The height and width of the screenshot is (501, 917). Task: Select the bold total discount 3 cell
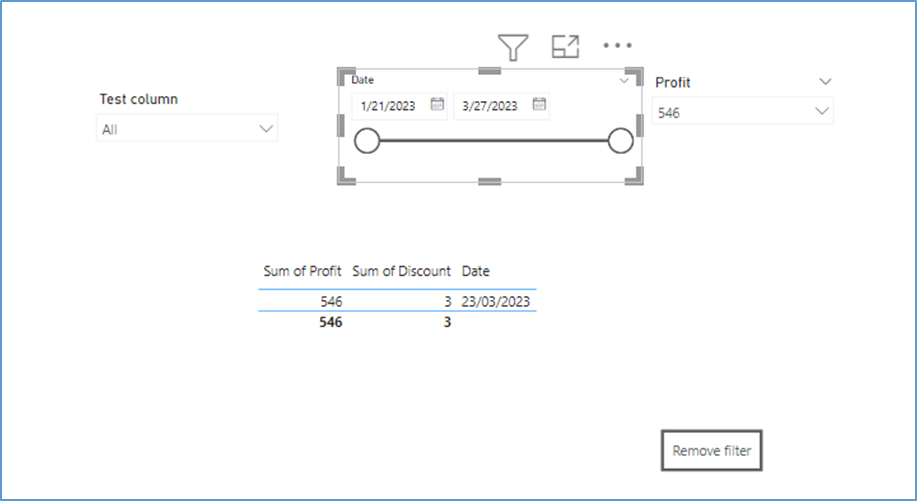447,322
